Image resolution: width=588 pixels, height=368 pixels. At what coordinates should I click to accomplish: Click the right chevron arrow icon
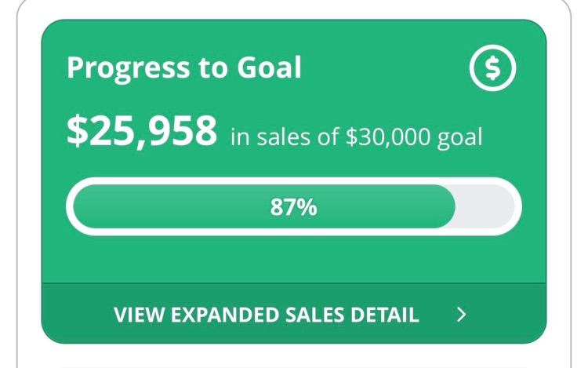pos(462,315)
